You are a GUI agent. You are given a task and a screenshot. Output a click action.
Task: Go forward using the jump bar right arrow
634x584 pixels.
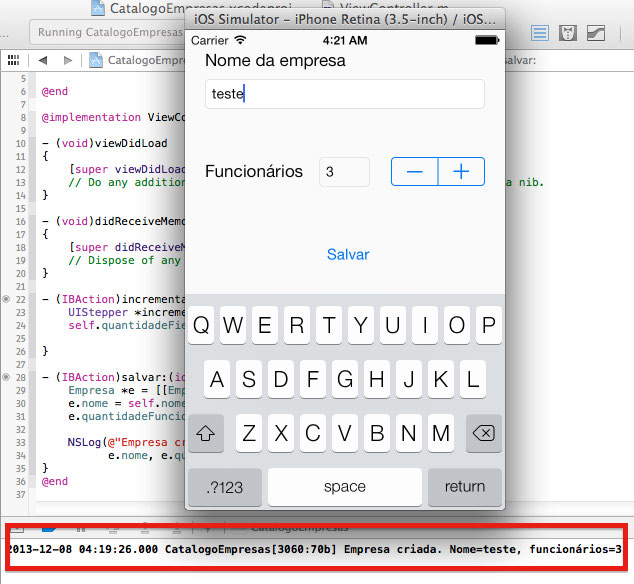tap(68, 60)
